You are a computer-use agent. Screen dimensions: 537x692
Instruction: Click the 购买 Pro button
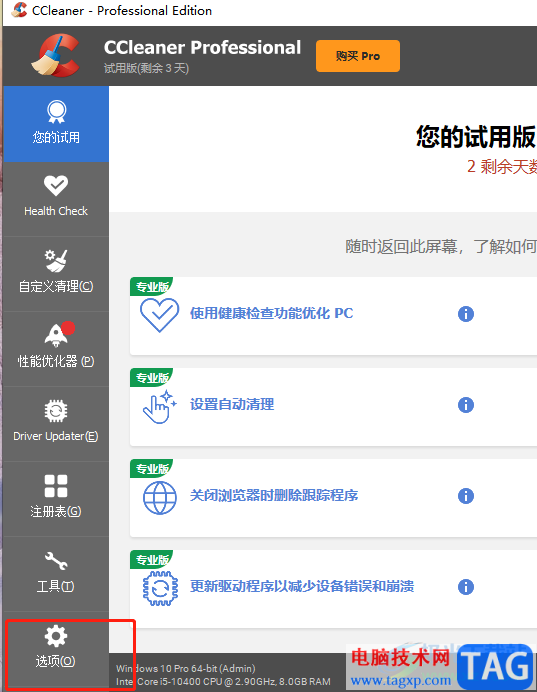click(358, 56)
